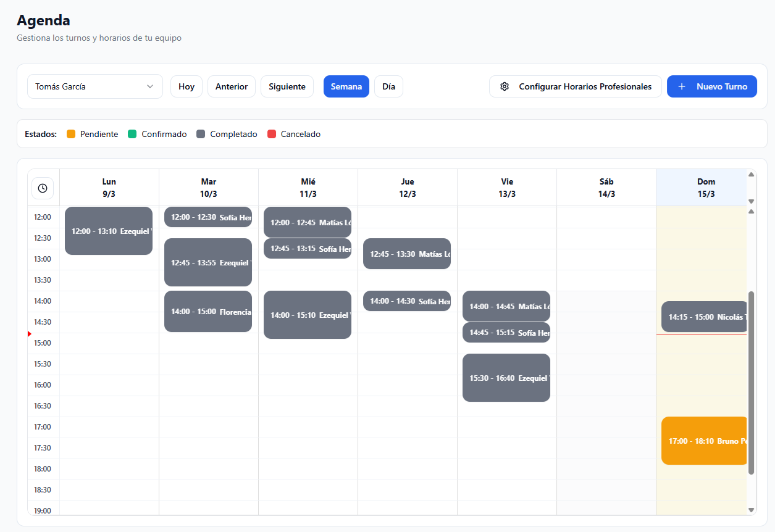Switch to Día view

click(x=388, y=86)
